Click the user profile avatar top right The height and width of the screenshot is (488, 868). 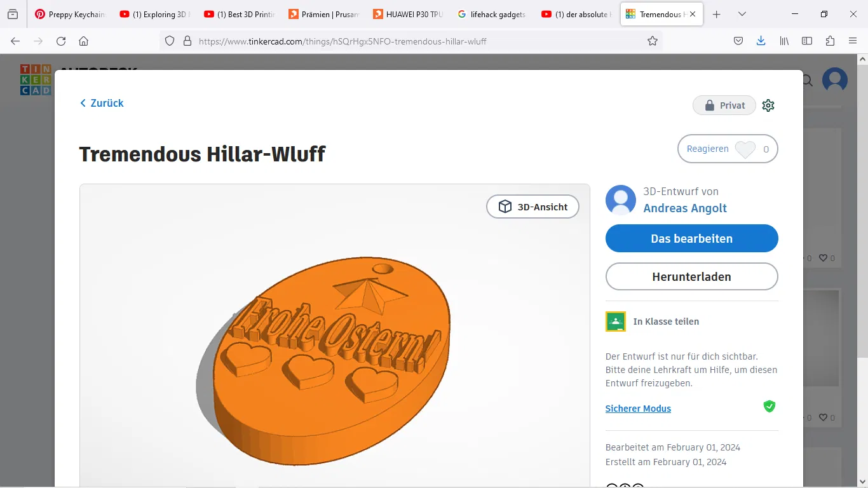point(835,80)
